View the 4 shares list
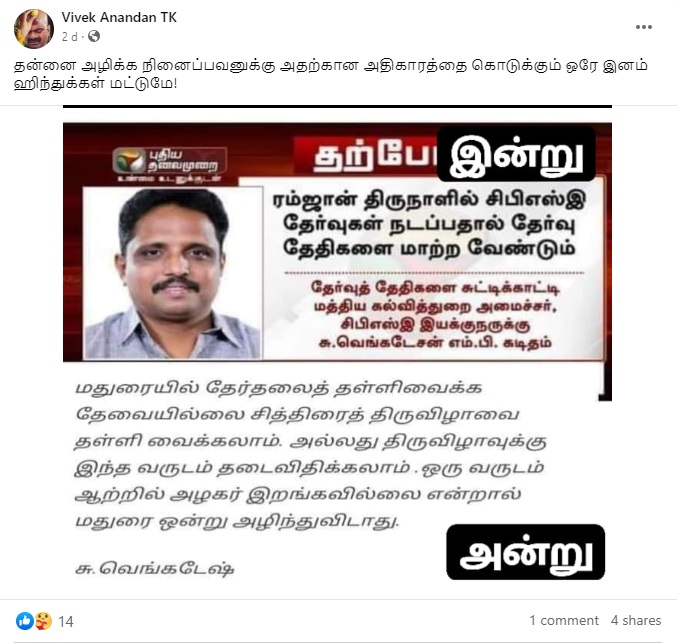 tap(636, 621)
